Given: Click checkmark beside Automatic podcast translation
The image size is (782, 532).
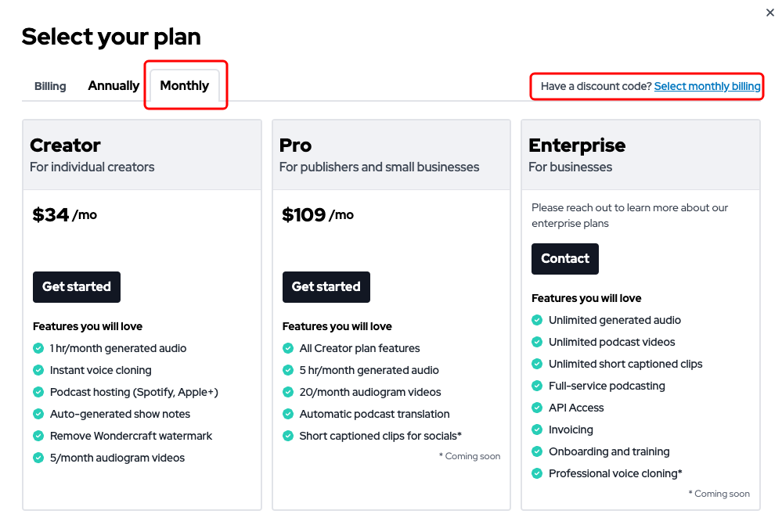Looking at the screenshot, I should click(288, 414).
